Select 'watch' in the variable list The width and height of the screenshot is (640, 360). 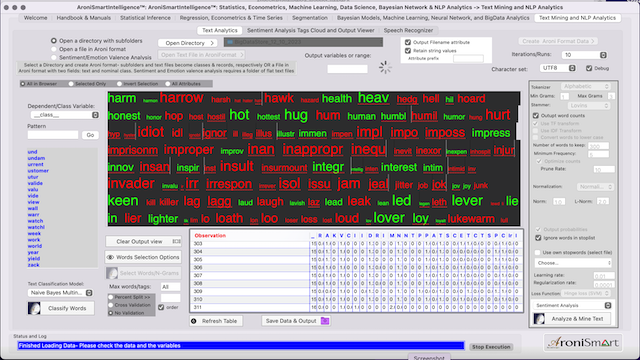(35, 221)
